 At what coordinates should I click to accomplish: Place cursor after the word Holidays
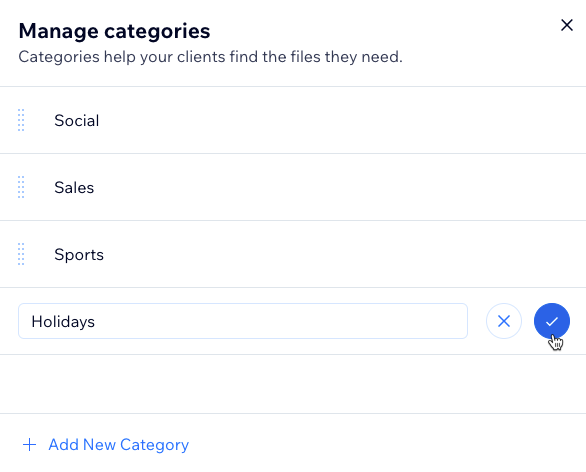96,321
